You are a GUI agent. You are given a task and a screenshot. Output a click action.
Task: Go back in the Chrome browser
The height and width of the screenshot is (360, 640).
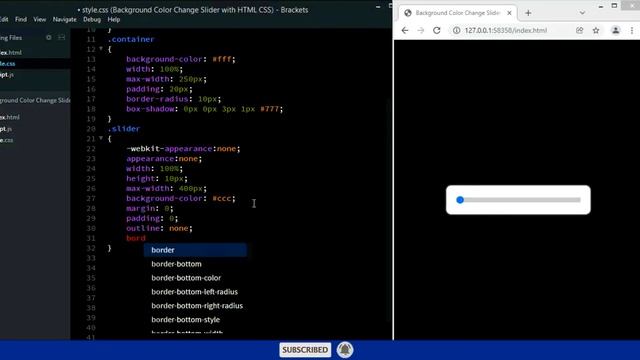pyautogui.click(x=404, y=30)
